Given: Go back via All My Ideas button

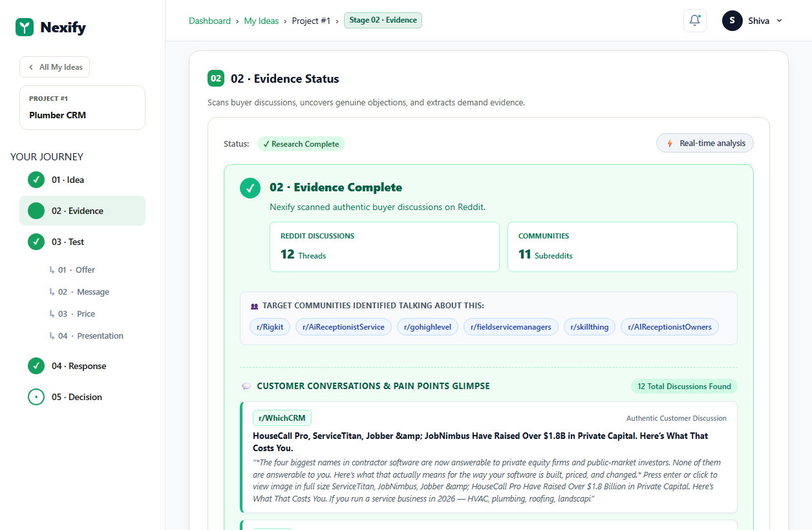Looking at the screenshot, I should pos(54,67).
